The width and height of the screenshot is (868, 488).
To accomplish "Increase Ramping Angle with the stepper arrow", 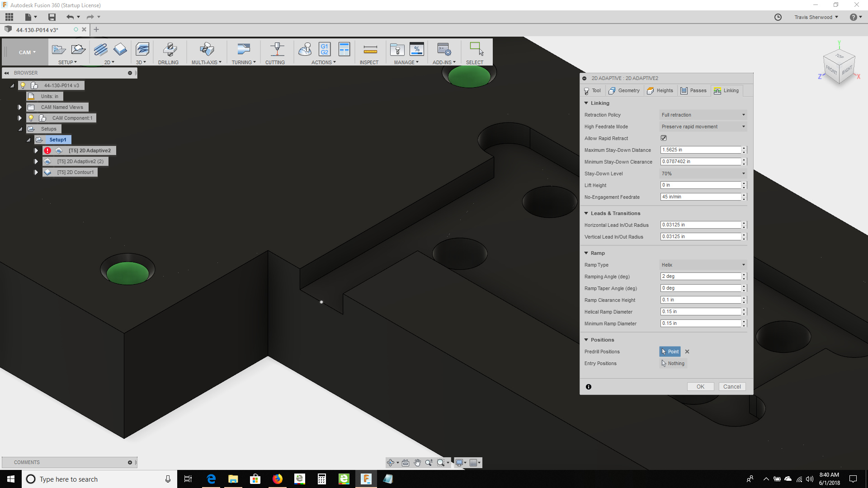I will 744,275.
